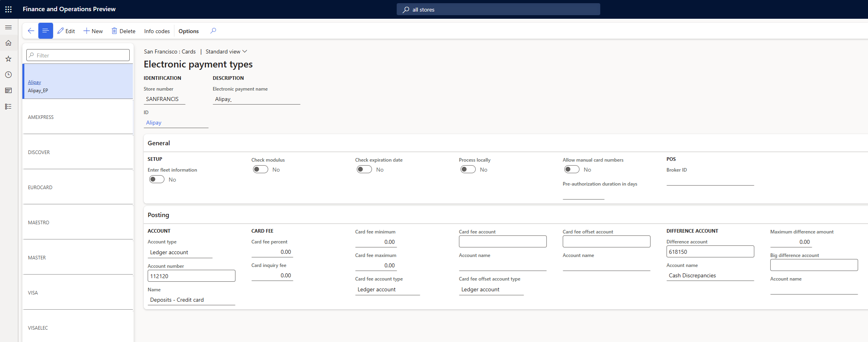Click the Electronic payment name field

(x=256, y=99)
